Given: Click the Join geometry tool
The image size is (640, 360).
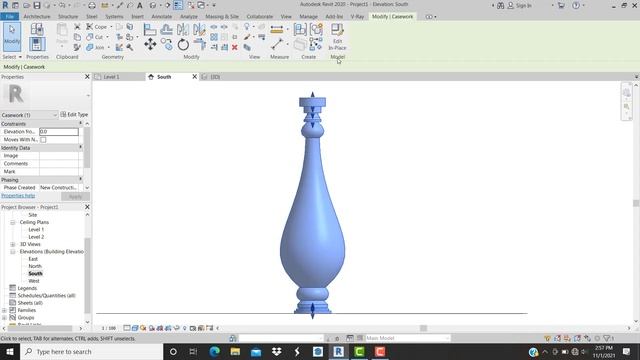Looking at the screenshot, I should click(95, 47).
